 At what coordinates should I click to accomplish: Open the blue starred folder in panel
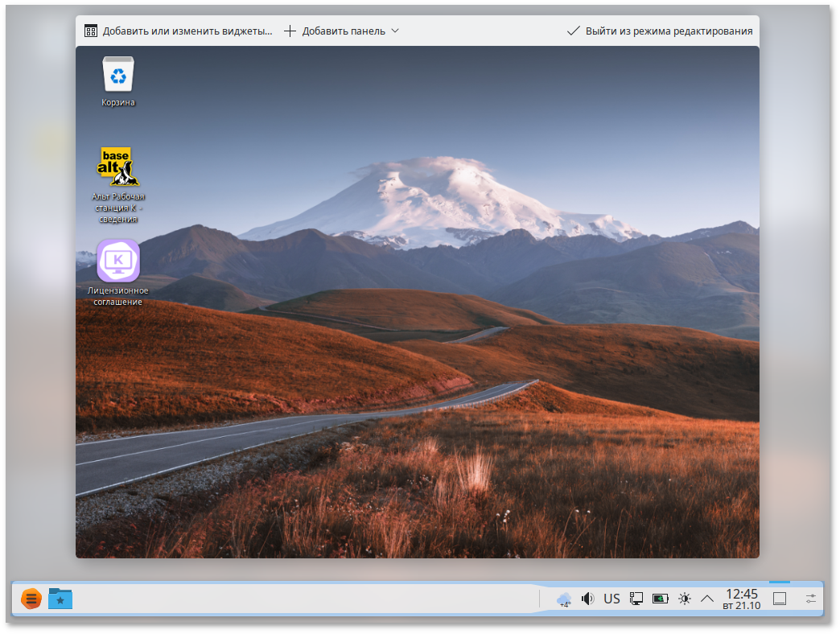60,599
